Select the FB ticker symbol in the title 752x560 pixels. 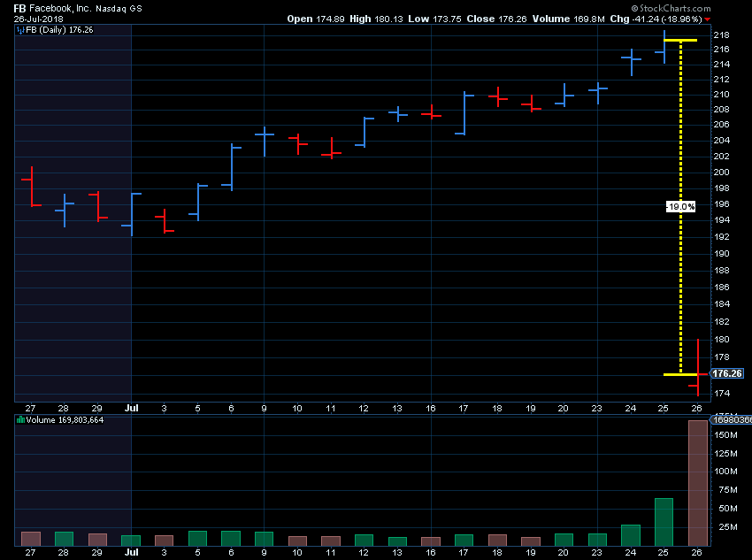tap(19, 8)
